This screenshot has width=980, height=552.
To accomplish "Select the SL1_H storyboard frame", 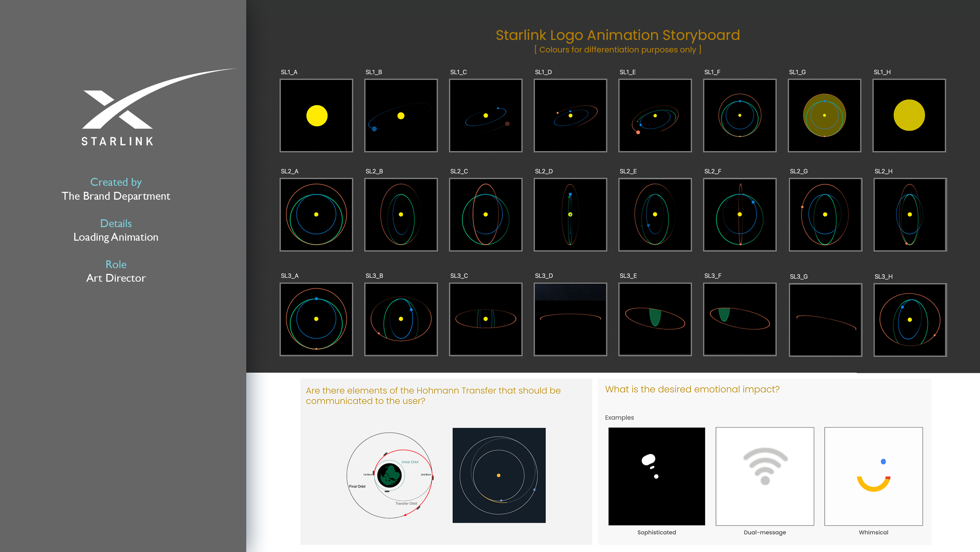I will click(x=909, y=116).
